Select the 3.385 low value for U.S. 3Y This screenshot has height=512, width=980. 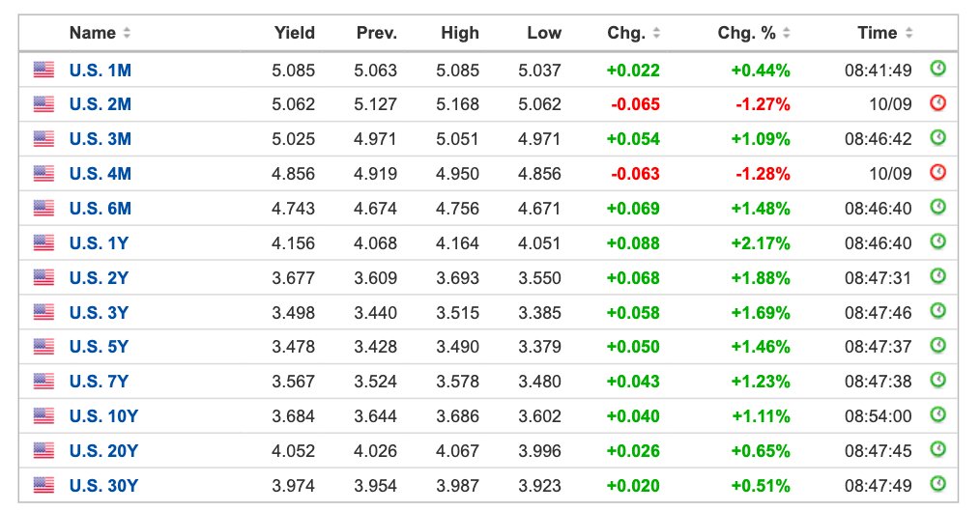(539, 312)
